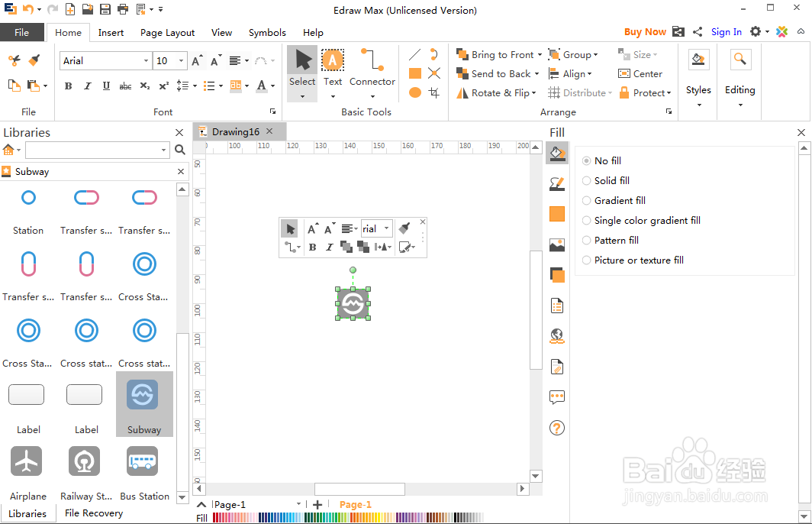Open the Line settings pane icon

tap(557, 183)
